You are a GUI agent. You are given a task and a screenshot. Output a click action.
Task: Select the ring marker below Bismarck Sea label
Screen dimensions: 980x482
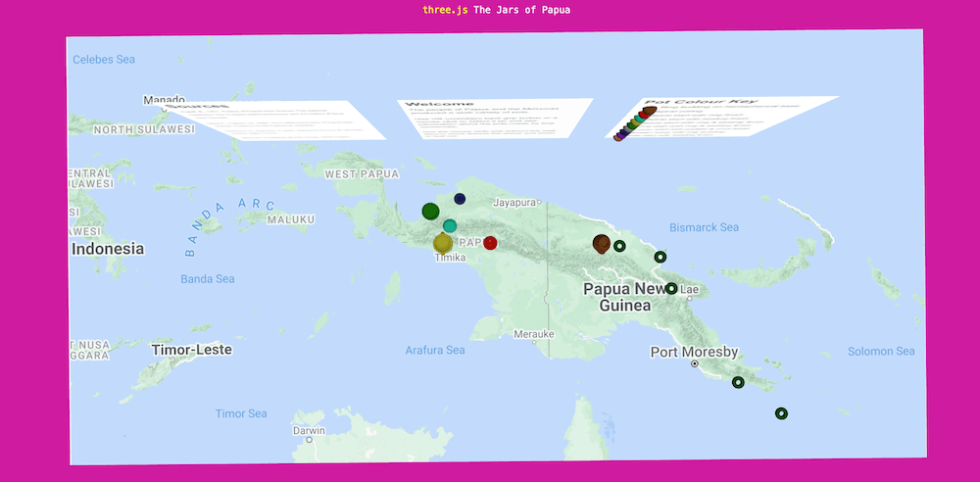pos(660,257)
